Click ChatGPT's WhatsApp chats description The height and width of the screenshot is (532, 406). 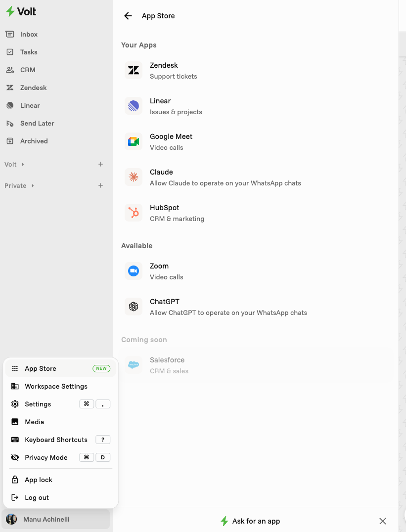(x=228, y=313)
